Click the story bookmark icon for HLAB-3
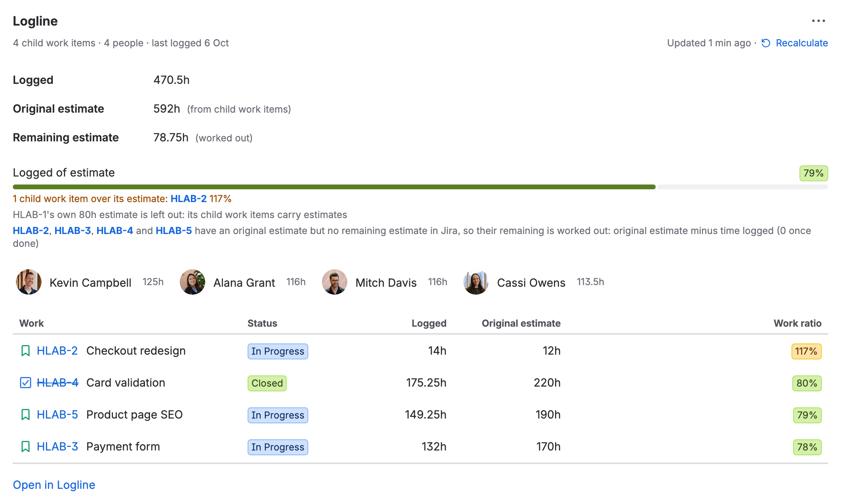 click(25, 446)
